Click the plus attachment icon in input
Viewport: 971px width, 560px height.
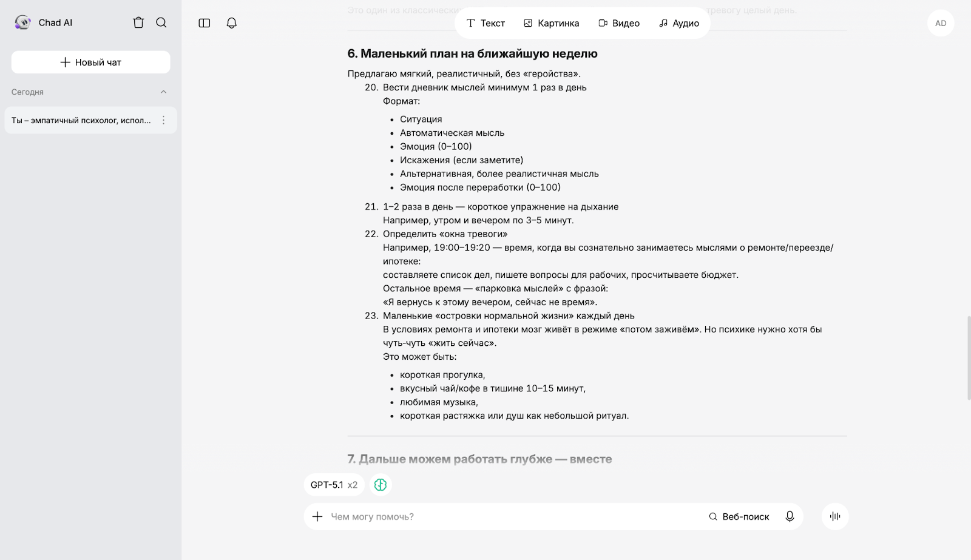pyautogui.click(x=317, y=516)
